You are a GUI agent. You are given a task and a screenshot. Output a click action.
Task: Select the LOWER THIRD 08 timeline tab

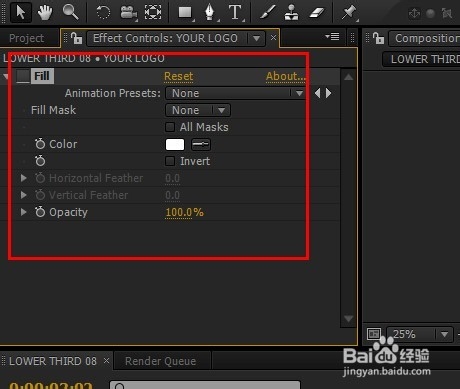pos(53,361)
